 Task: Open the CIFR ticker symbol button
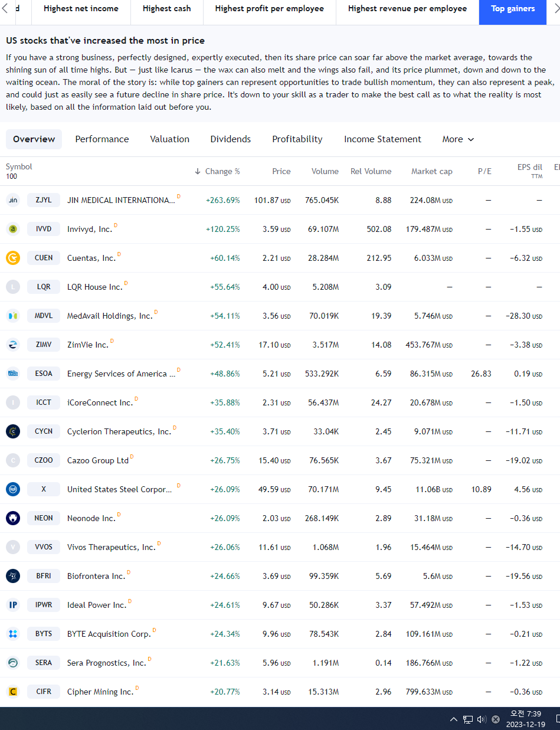tap(44, 692)
